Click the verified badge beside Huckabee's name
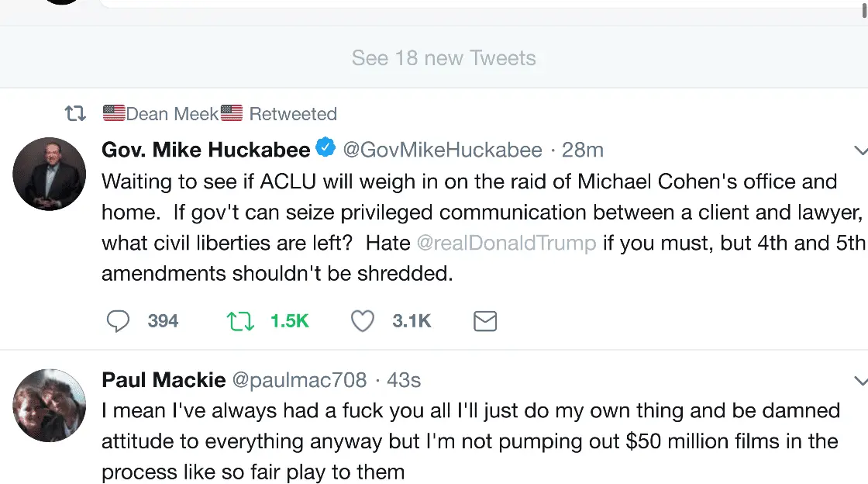The height and width of the screenshot is (484, 868). [325, 148]
